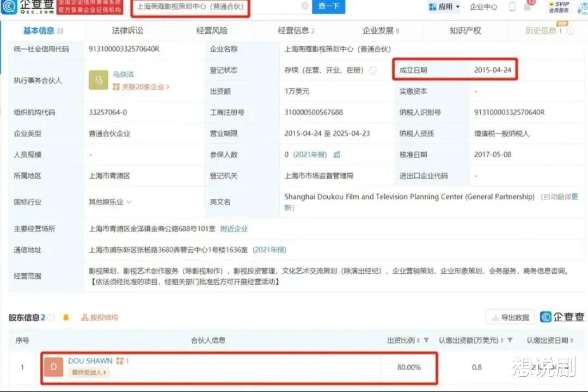Switch to the 经营风险 tab
Screen dimensions: 588x392
click(211, 31)
